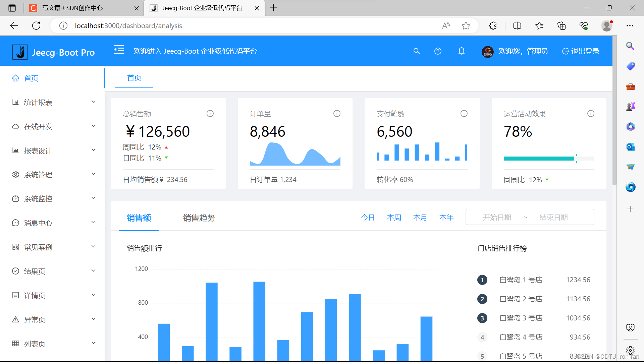Click the 支付笔数 mini bar chart

pyautogui.click(x=422, y=152)
